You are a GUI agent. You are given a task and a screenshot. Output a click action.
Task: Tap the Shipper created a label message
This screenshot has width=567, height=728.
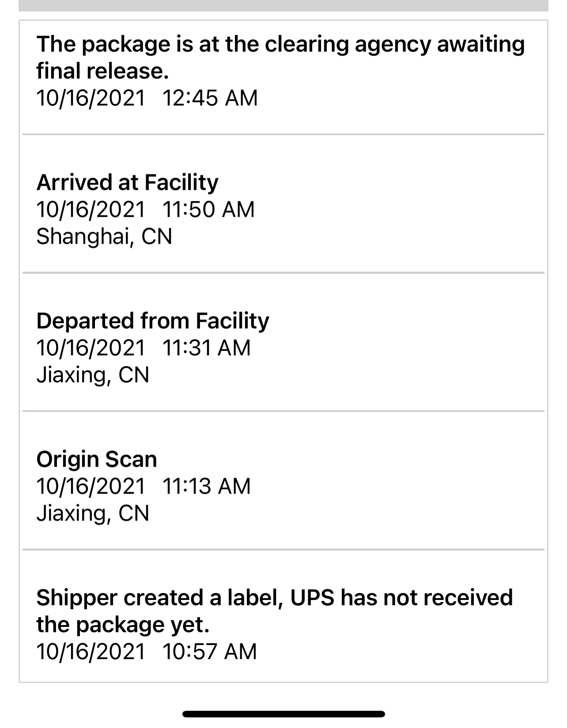click(274, 611)
